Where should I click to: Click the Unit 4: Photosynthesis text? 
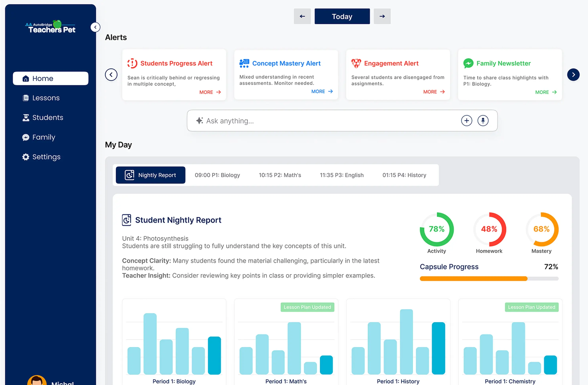155,238
